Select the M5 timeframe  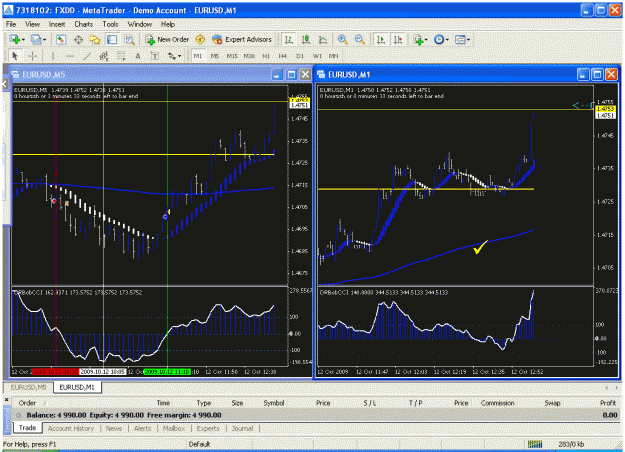click(x=215, y=56)
